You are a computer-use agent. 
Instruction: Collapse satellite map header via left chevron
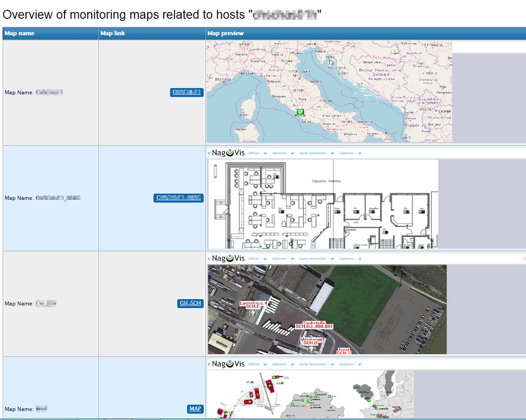click(209, 258)
